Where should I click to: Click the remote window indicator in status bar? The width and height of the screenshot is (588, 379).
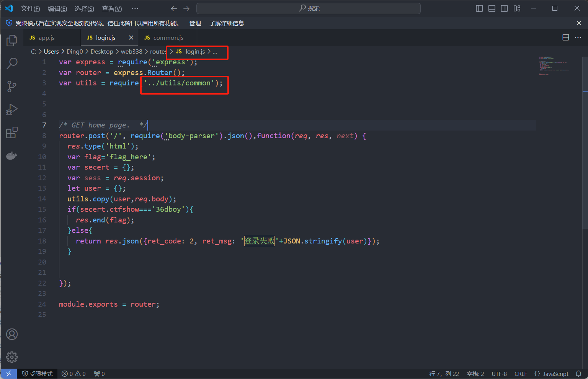coord(8,374)
